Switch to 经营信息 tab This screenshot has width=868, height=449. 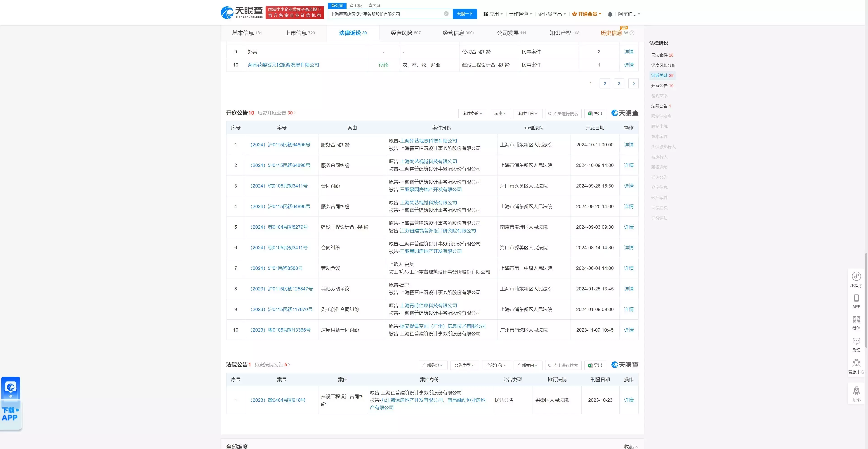tap(458, 33)
